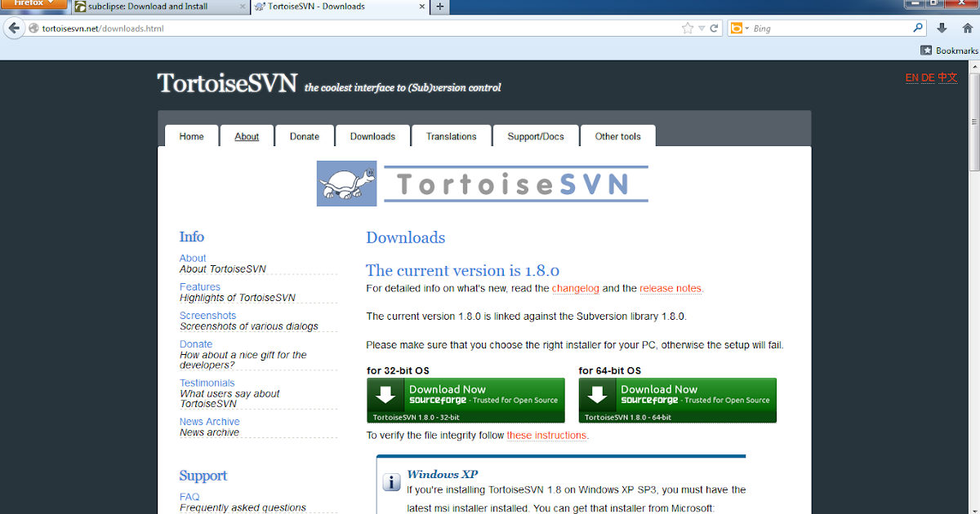Open the About link in Info sidebar
This screenshot has height=514, width=980.
193,258
